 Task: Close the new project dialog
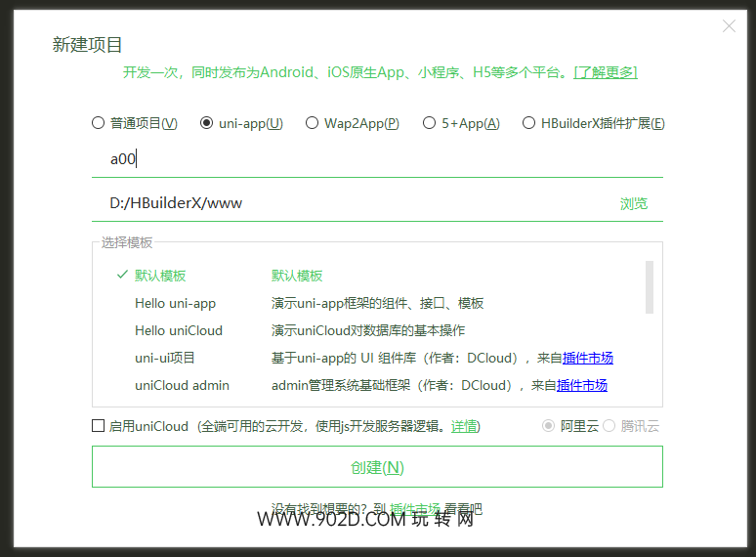[729, 26]
